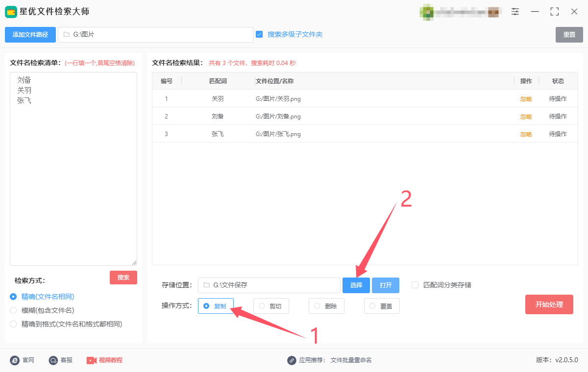Toggle 搜索多级子文件夹 checkbox
The width and height of the screenshot is (588, 372).
(259, 34)
